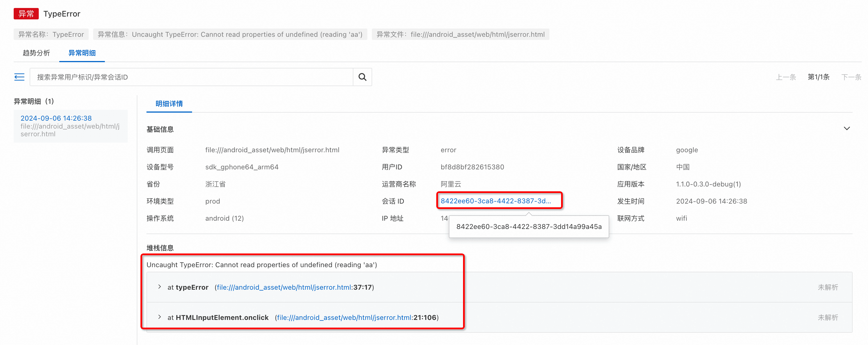This screenshot has height=345, width=868.
Task: Click the 异常文件 jserror.html tag chip
Action: click(x=460, y=34)
